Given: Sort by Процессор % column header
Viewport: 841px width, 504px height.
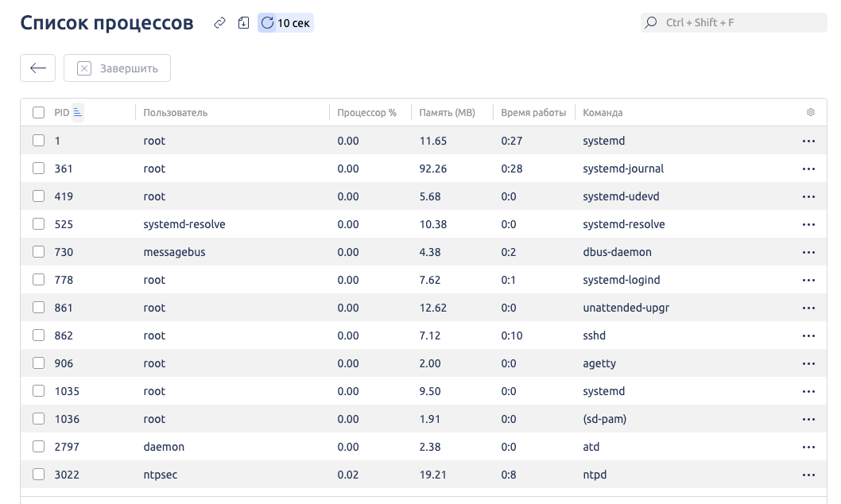Looking at the screenshot, I should tap(366, 113).
